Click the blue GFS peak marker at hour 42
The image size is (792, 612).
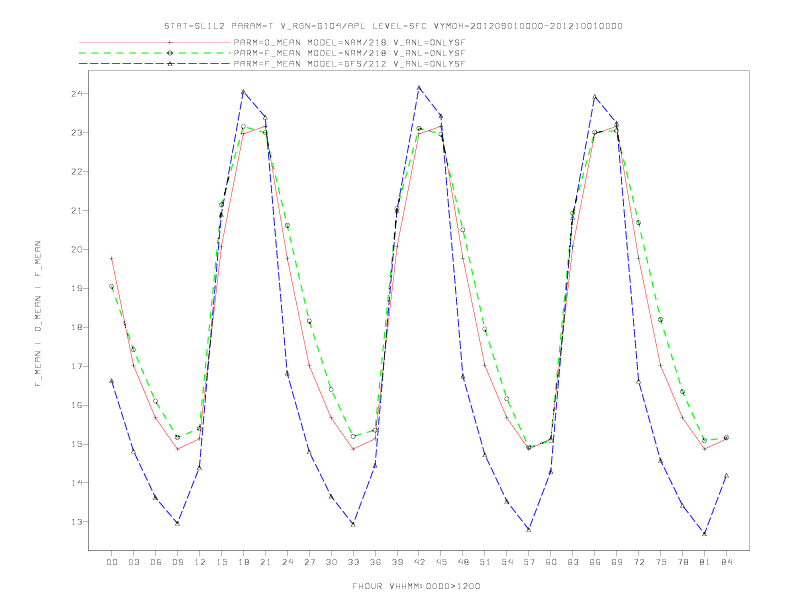419,88
